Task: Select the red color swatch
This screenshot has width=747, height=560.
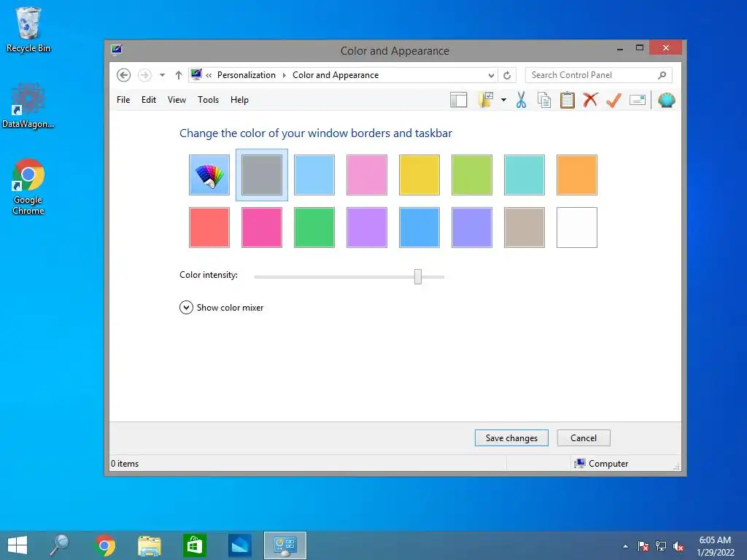Action: pos(209,227)
